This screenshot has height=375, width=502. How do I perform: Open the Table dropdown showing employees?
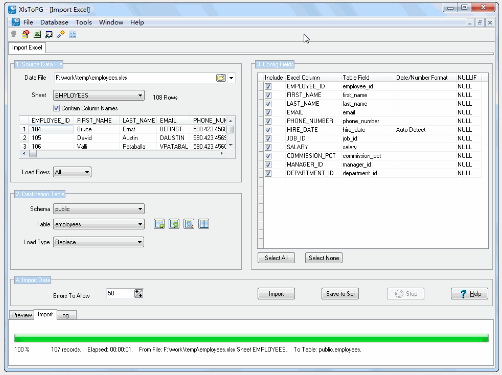(x=99, y=224)
